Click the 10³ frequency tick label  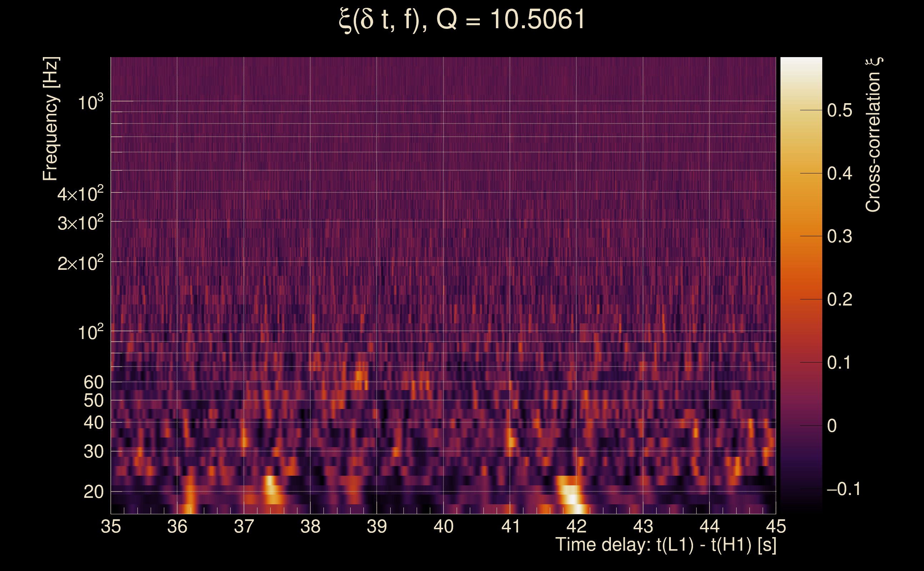pos(90,102)
